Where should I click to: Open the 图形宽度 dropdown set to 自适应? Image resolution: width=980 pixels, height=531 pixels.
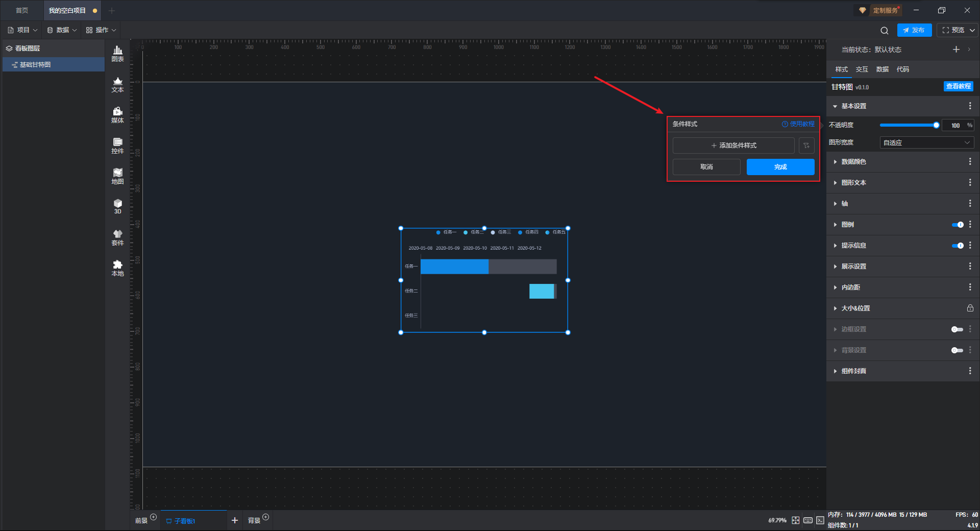point(927,142)
